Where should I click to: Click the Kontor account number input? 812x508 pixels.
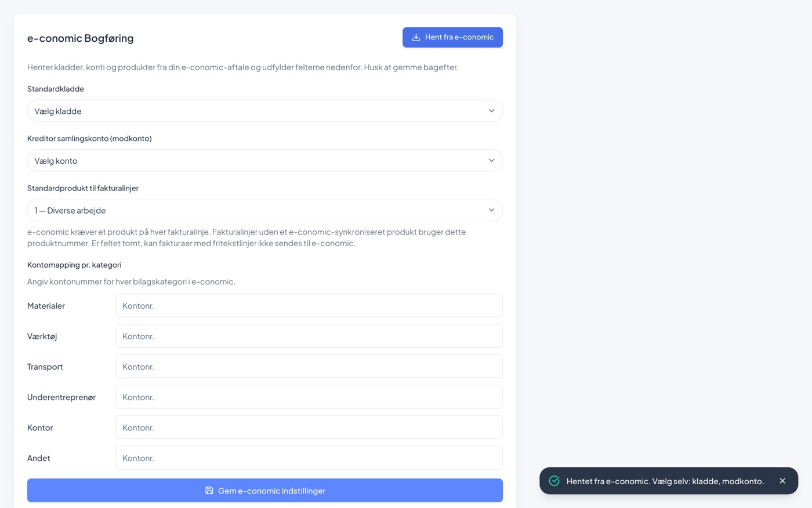click(309, 427)
